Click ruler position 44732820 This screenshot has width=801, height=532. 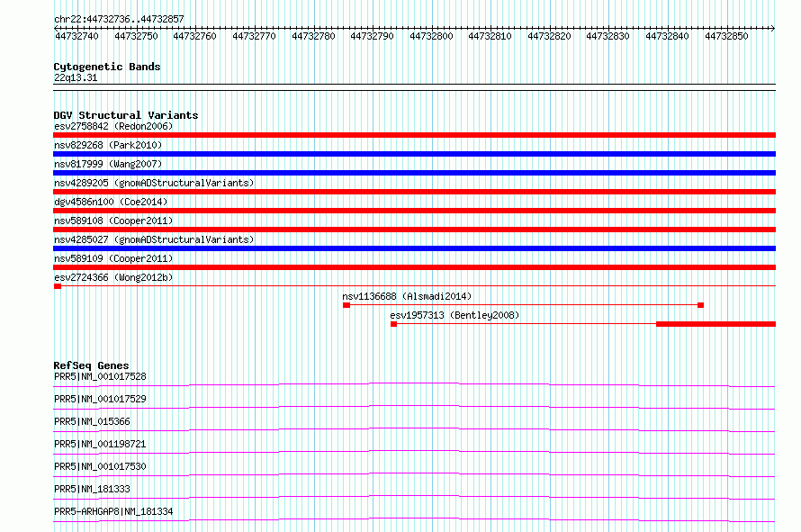click(549, 36)
